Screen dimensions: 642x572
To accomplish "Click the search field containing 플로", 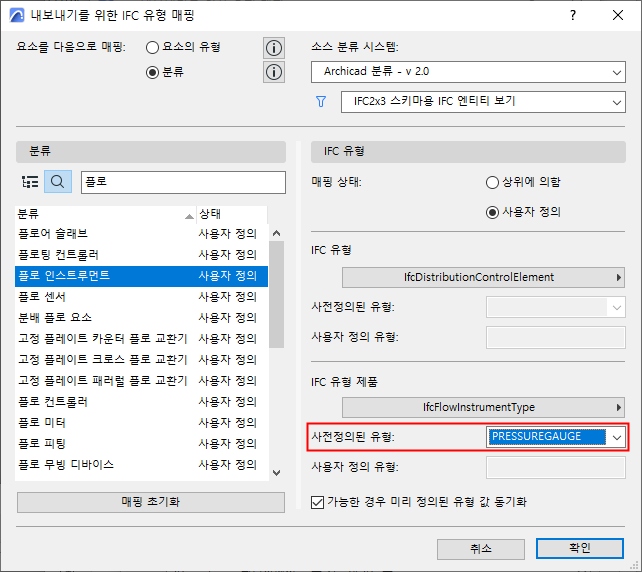I will (x=183, y=182).
